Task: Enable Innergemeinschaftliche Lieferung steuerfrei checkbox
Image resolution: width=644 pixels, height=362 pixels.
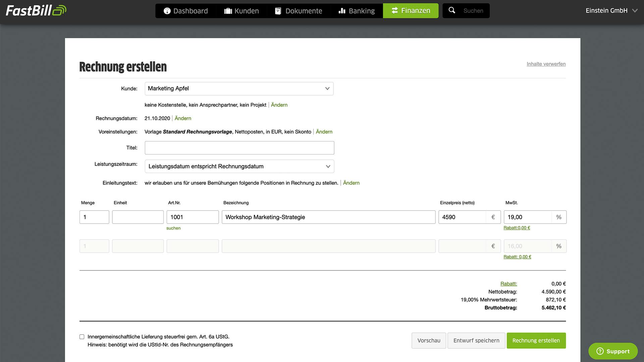Action: click(82, 337)
